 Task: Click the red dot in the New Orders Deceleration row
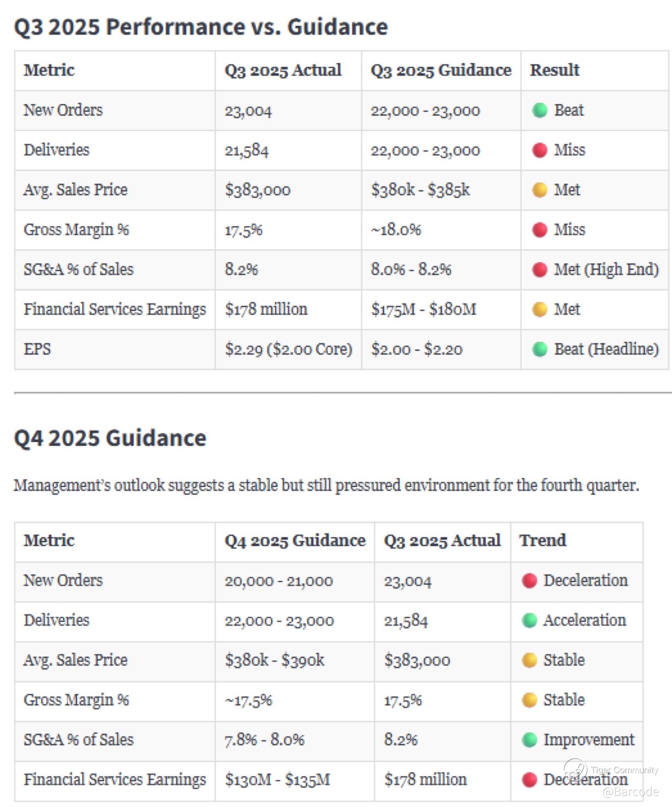(x=529, y=580)
